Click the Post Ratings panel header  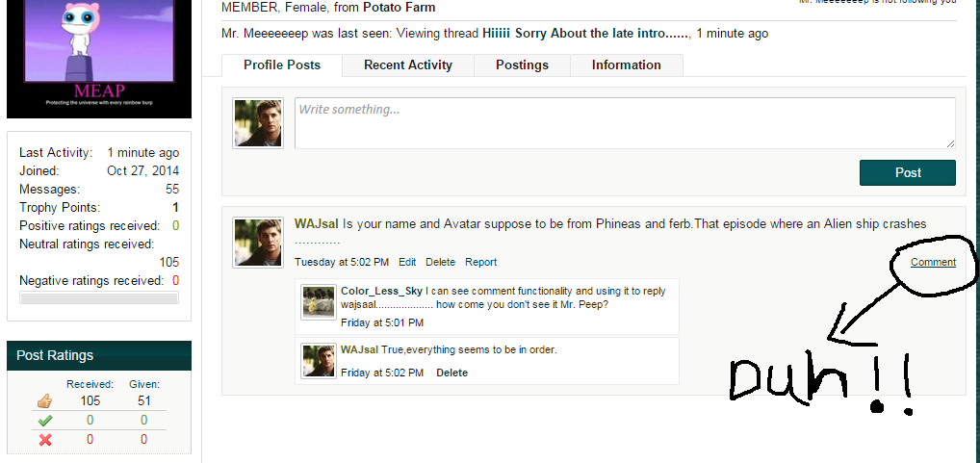99,355
